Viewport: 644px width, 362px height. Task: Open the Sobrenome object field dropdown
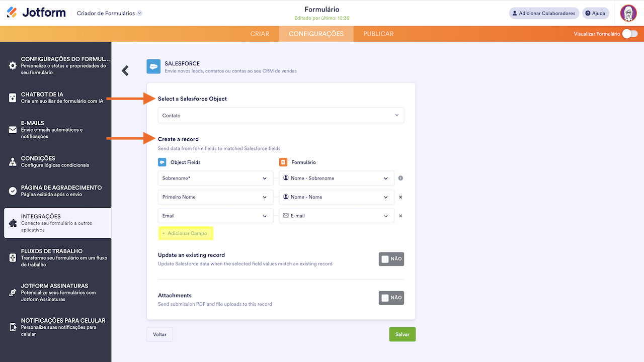coord(215,178)
